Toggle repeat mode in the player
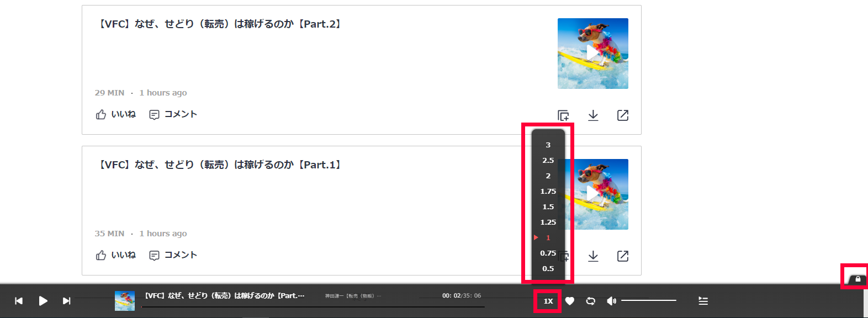The height and width of the screenshot is (318, 868). tap(591, 301)
